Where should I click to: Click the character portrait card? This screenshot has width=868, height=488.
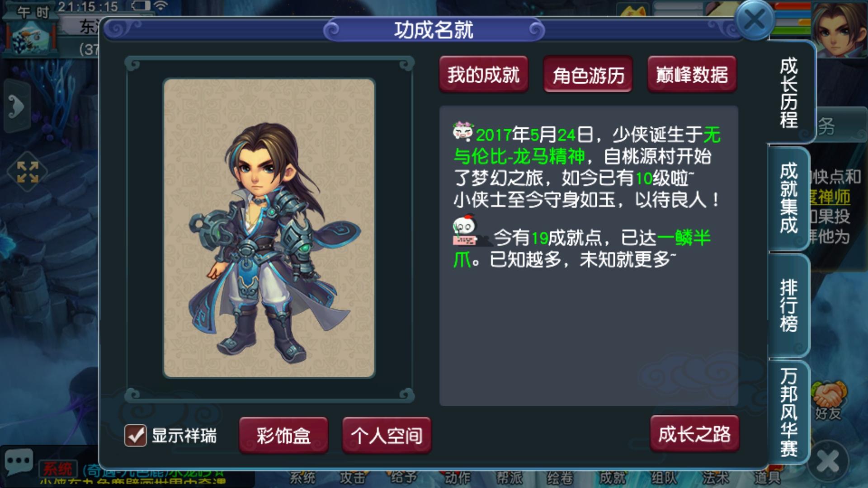pos(269,228)
